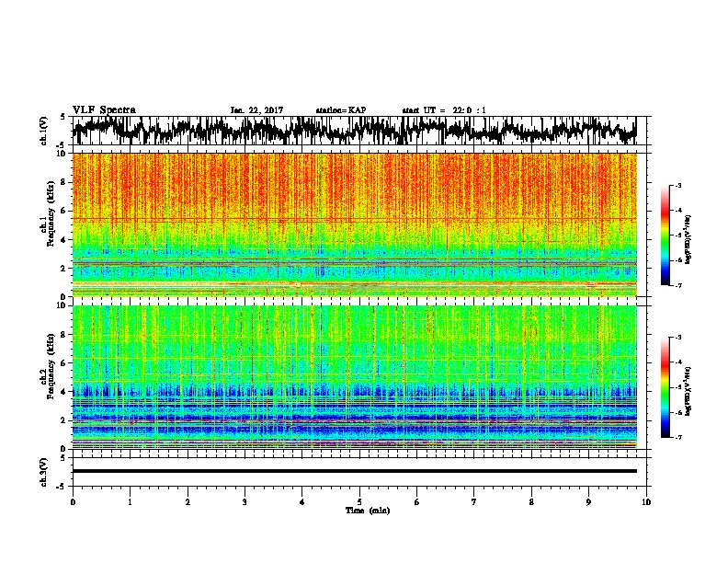Click time axis tick label "4"

(302, 502)
